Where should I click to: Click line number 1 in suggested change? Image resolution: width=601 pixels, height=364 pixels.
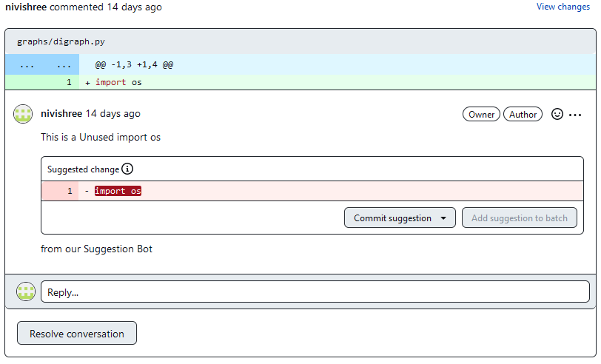[70, 191]
